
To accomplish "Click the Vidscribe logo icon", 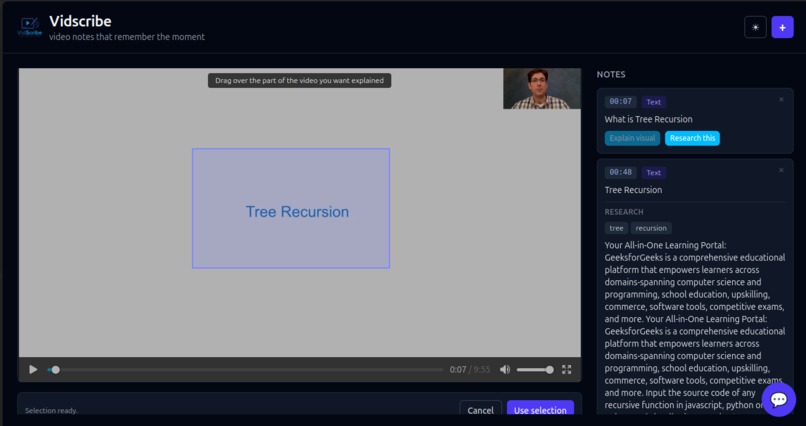I will pyautogui.click(x=30, y=27).
